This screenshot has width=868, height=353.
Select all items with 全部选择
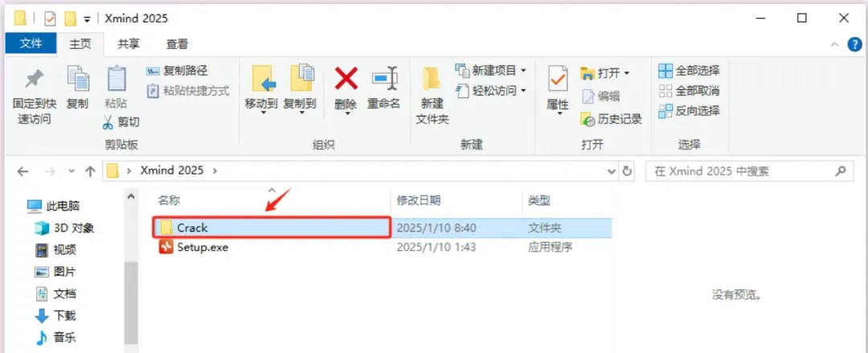[689, 71]
